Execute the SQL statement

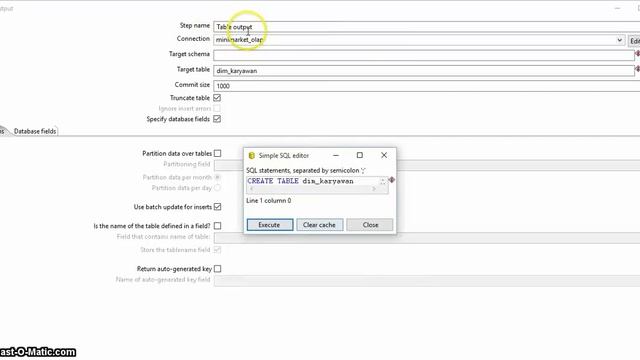click(270, 225)
